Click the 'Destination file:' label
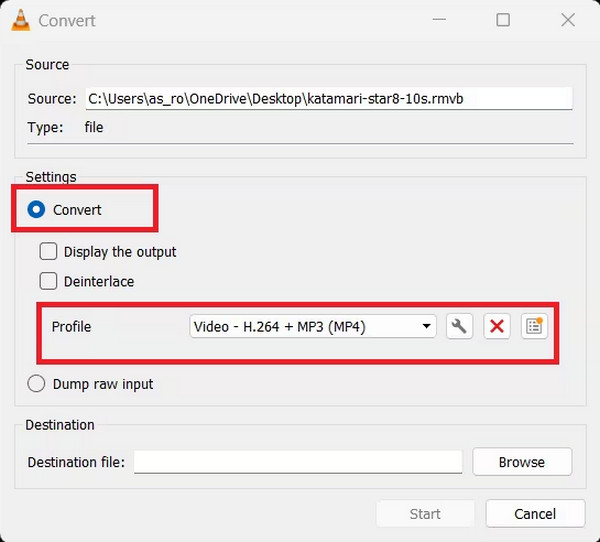 (x=77, y=462)
